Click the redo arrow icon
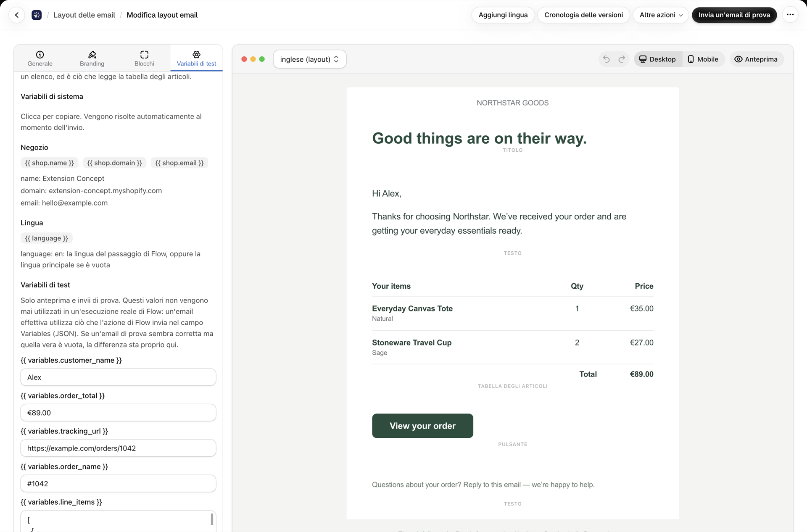 click(x=622, y=59)
